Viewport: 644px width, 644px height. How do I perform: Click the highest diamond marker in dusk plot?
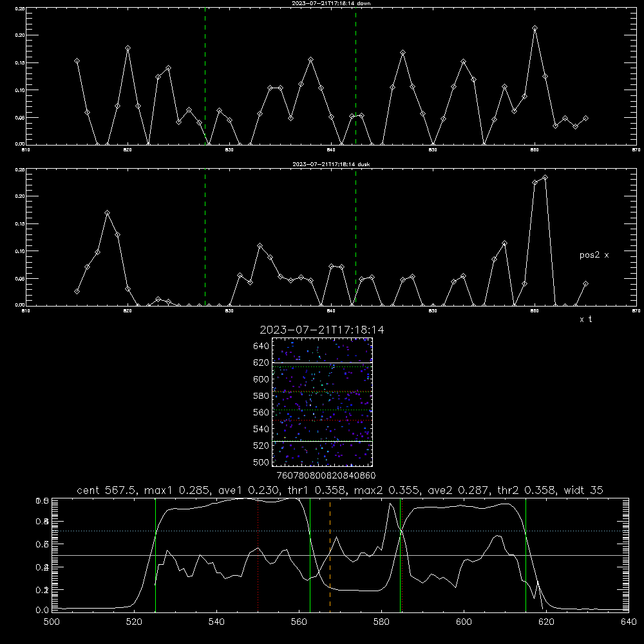click(x=545, y=178)
